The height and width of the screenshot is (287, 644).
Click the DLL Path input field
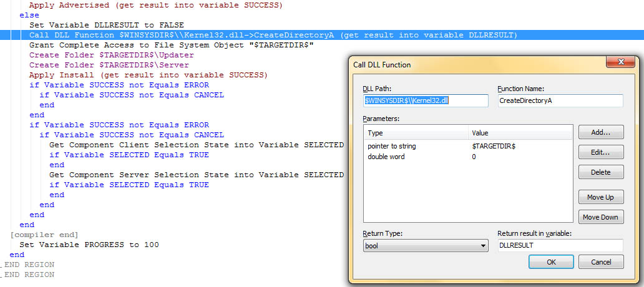coord(426,100)
